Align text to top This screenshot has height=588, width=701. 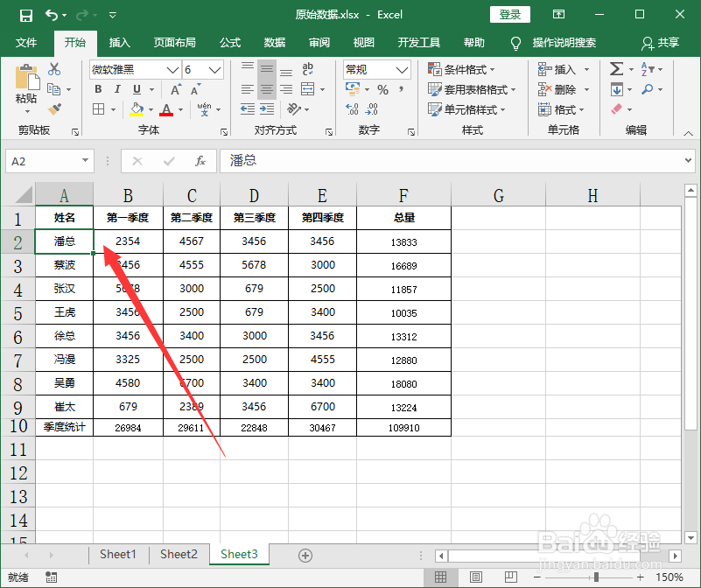click(x=247, y=68)
